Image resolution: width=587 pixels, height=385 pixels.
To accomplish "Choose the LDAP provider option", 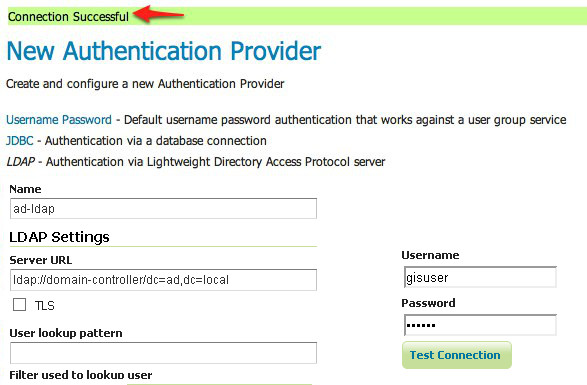I will (x=21, y=162).
